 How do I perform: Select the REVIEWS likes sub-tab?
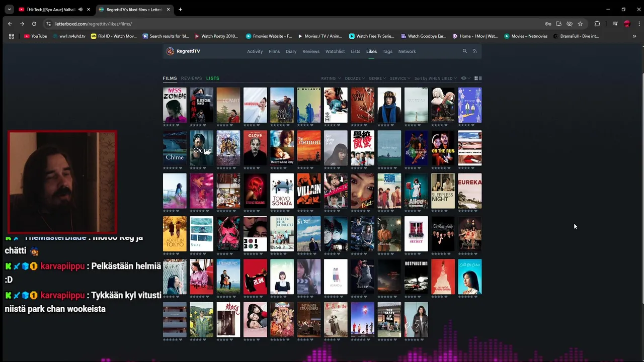coord(192,78)
